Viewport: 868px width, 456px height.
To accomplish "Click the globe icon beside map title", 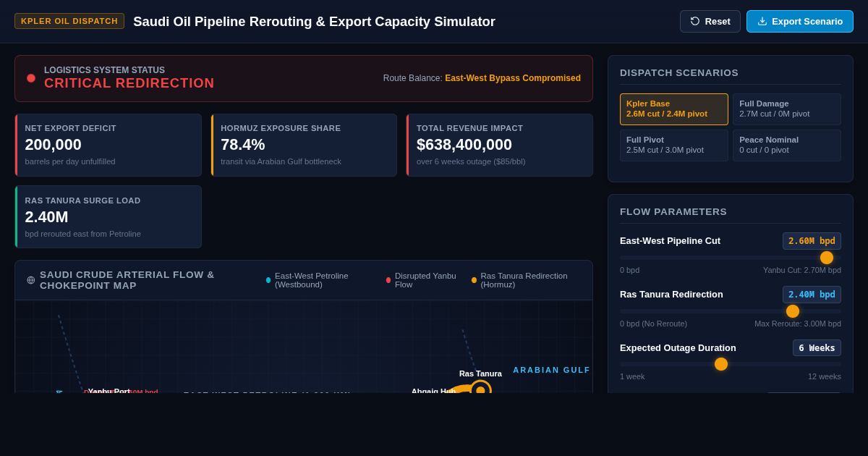I will 31,280.
